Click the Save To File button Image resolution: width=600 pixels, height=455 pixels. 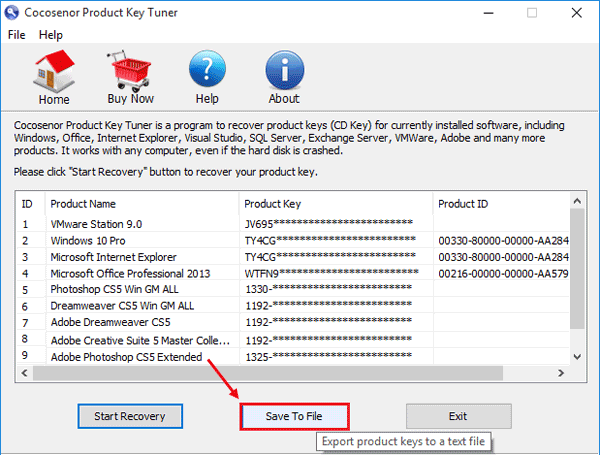[294, 416]
